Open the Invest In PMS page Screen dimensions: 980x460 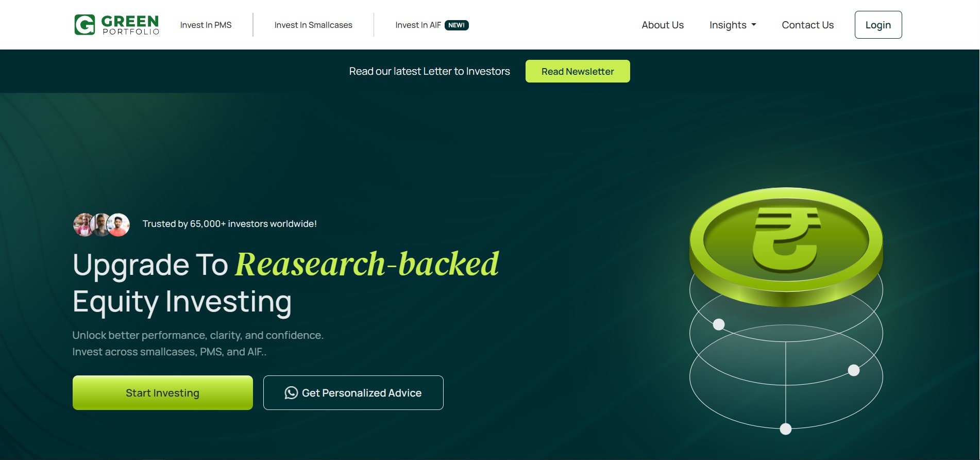tap(206, 25)
